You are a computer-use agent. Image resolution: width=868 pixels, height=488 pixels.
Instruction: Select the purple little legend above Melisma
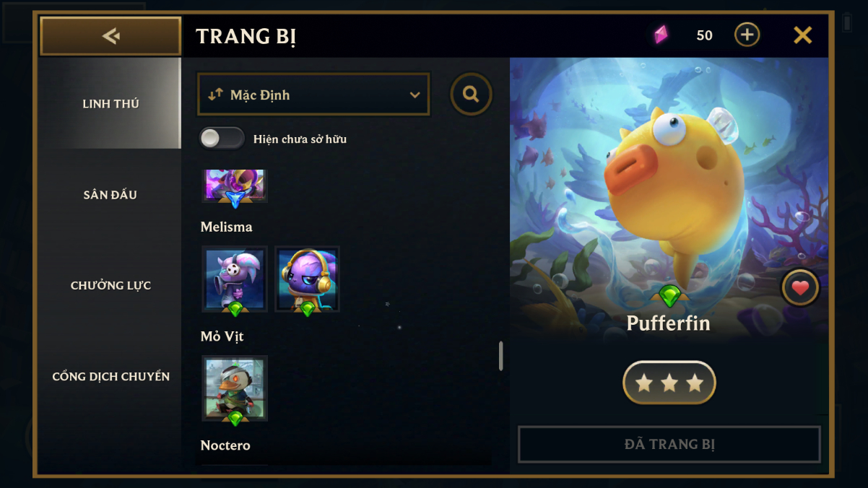pos(235,186)
